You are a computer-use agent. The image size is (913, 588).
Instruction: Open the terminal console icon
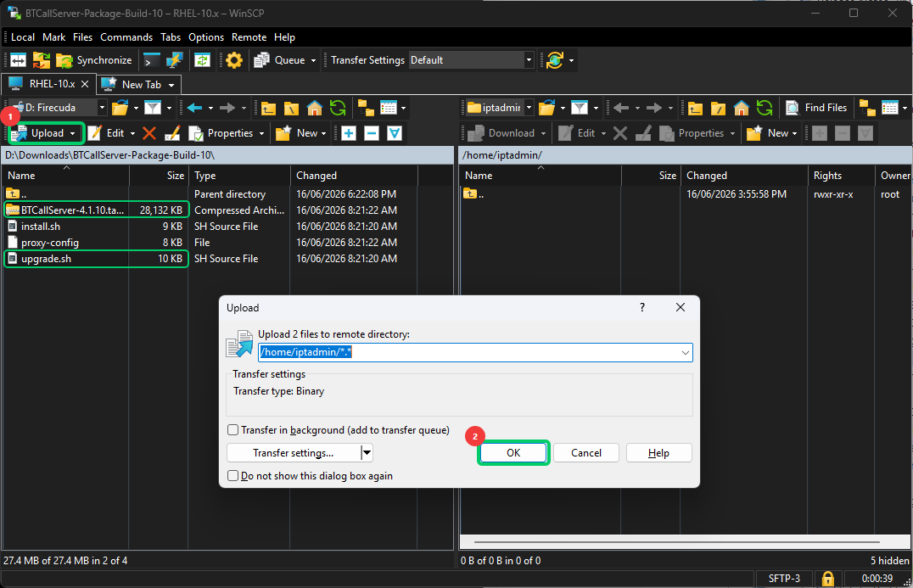pos(151,60)
